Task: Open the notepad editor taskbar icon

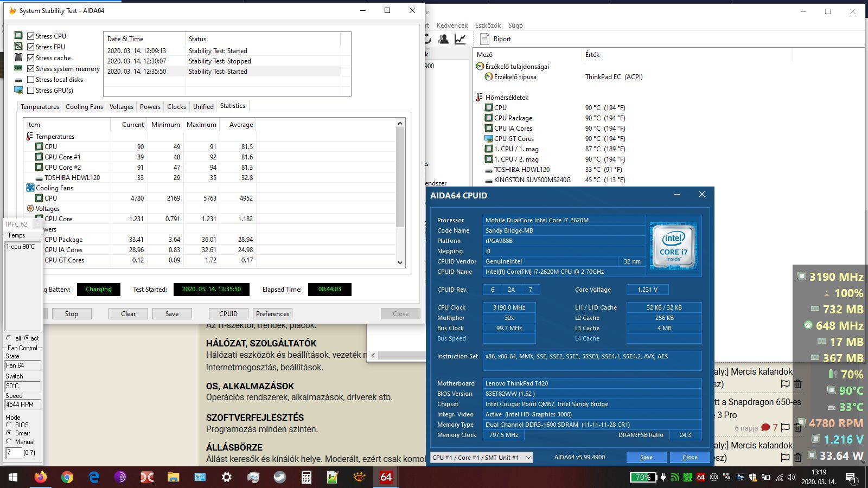Action: (x=333, y=477)
